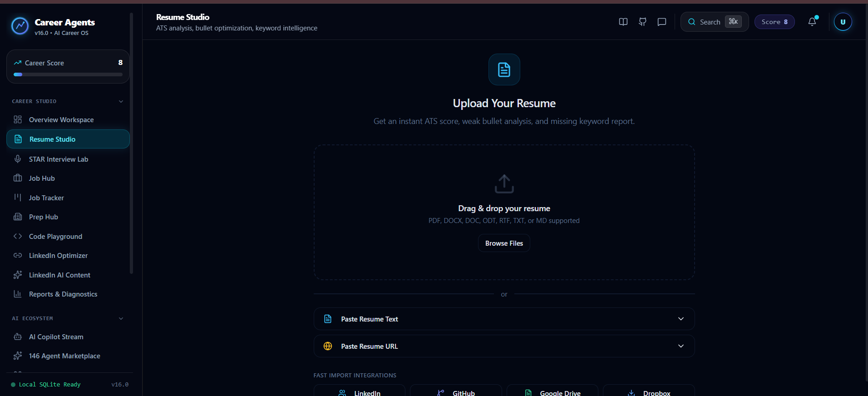Open 146 Agent Marketplace
Image resolution: width=868 pixels, height=396 pixels.
click(x=68, y=356)
